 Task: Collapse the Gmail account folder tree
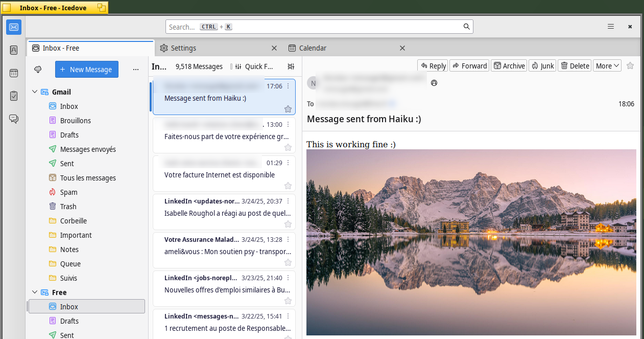tap(35, 92)
